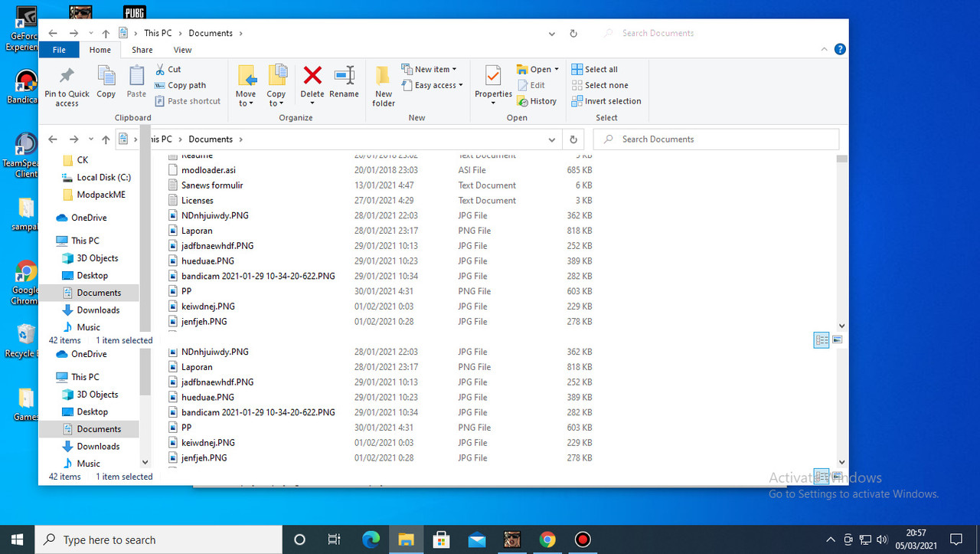Click the Bandicam record icon on the taskbar
This screenshot has width=980, height=554.
coord(583,539)
